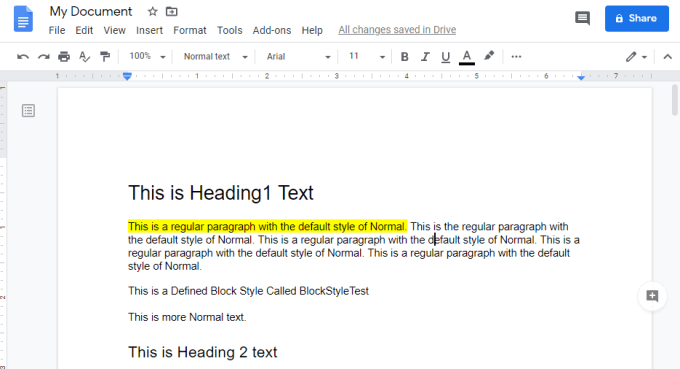Toggle Italic formatting
This screenshot has height=369, width=680.
click(425, 56)
